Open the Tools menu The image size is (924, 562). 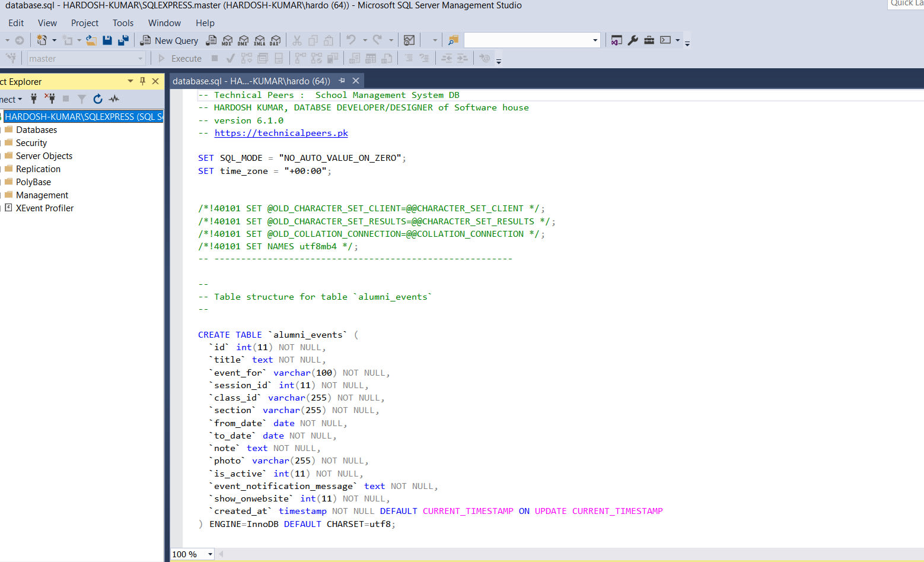click(x=123, y=23)
